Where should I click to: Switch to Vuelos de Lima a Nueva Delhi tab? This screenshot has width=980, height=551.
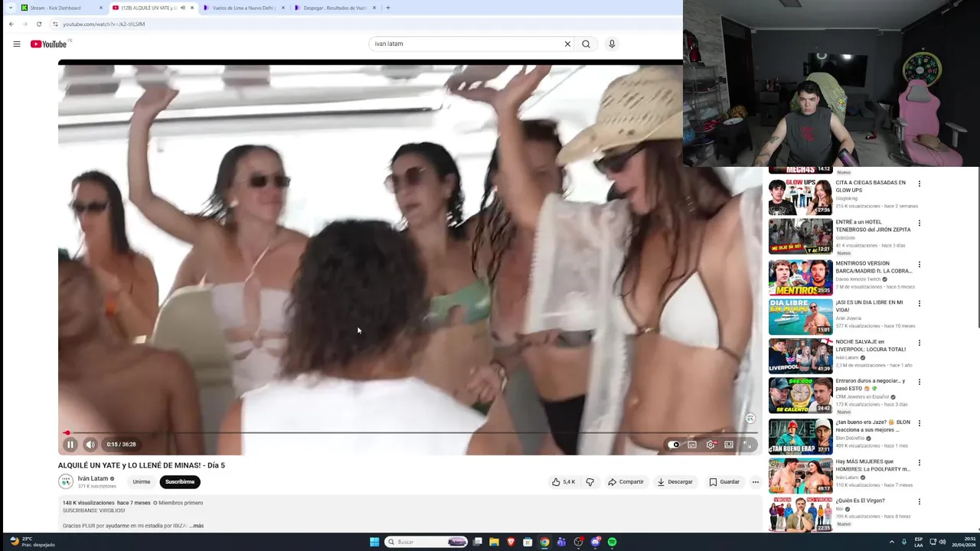click(244, 8)
